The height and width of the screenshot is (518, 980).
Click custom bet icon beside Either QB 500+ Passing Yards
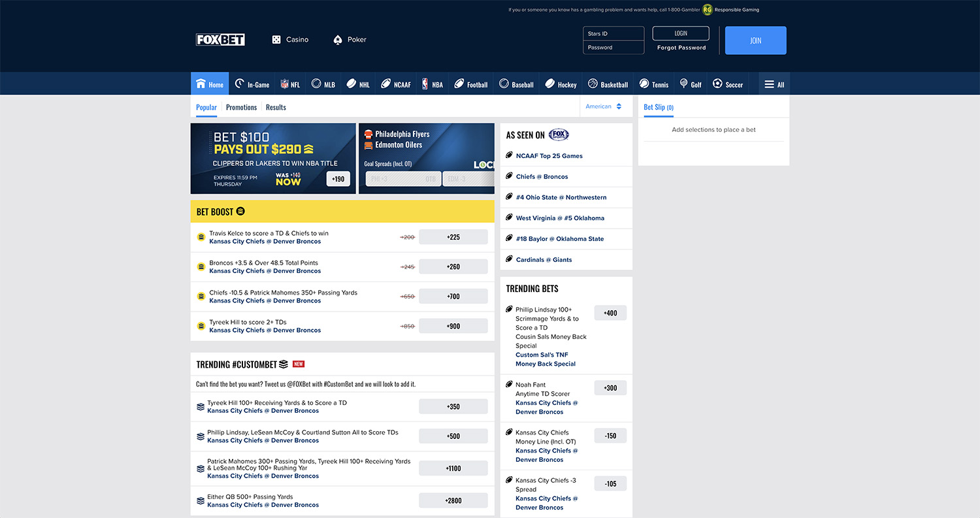click(x=201, y=501)
